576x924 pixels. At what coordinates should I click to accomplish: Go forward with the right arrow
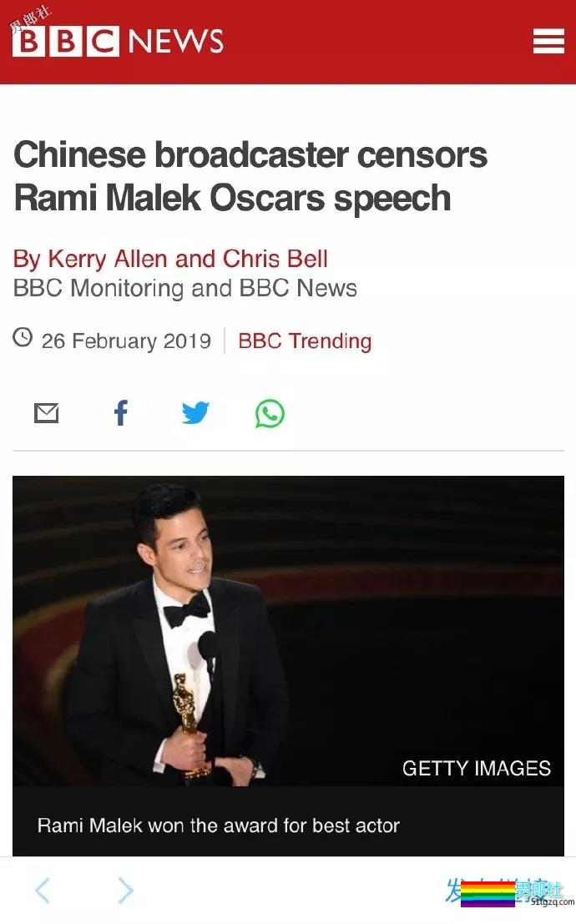click(x=125, y=891)
